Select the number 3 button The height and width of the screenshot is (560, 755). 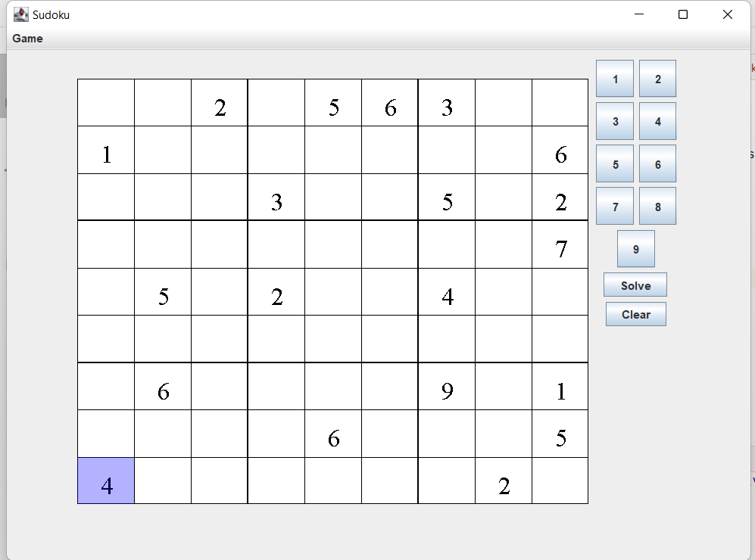614,120
